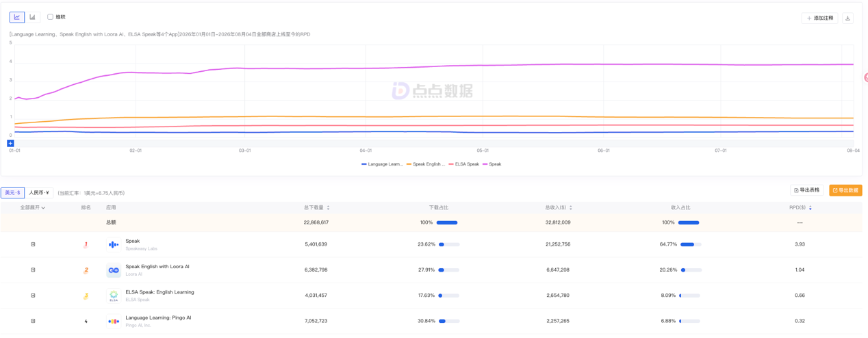Sort by RPD($) column arrows
This screenshot has width=868, height=338.
pos(810,207)
